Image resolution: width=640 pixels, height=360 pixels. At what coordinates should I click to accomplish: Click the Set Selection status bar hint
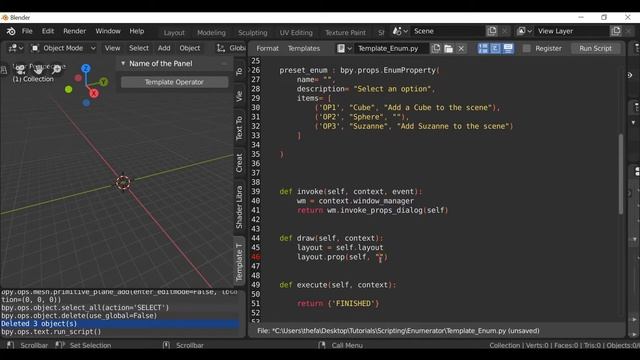(90, 345)
